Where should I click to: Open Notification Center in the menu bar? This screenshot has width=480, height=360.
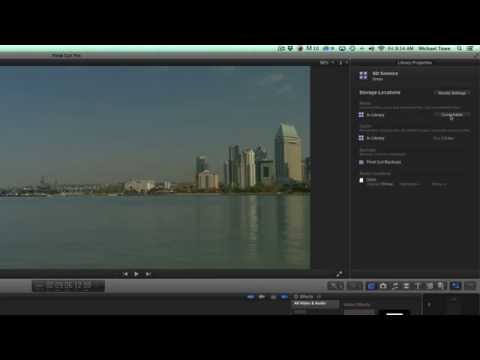tap(470, 49)
